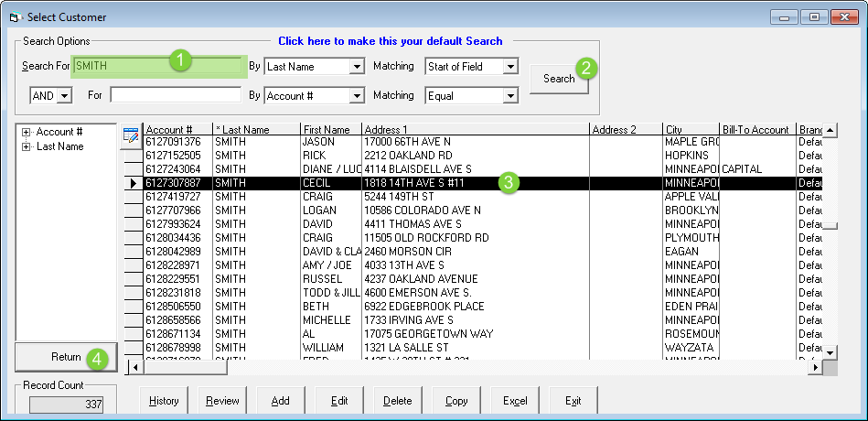868x421 pixels.
Task: Click 'Click here to make this your default Search'
Action: [x=391, y=41]
